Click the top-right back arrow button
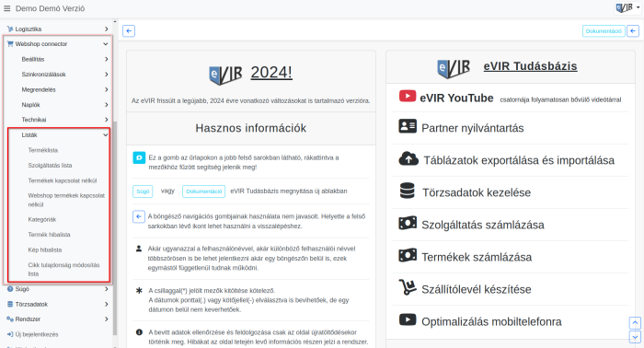 pos(633,30)
